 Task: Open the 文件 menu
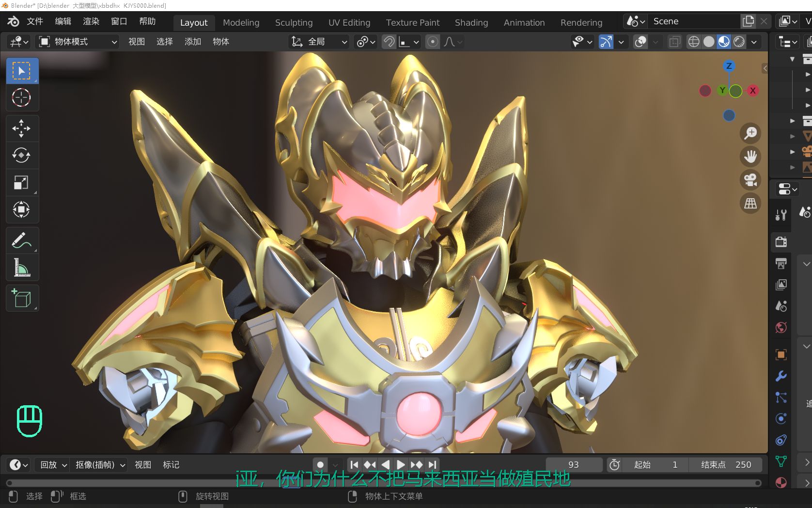click(35, 21)
